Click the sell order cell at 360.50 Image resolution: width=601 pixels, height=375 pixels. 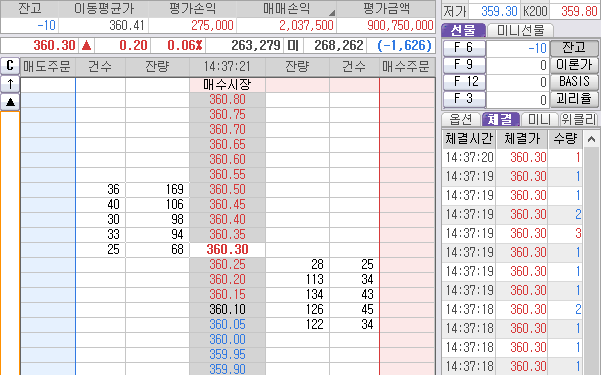click(48, 189)
